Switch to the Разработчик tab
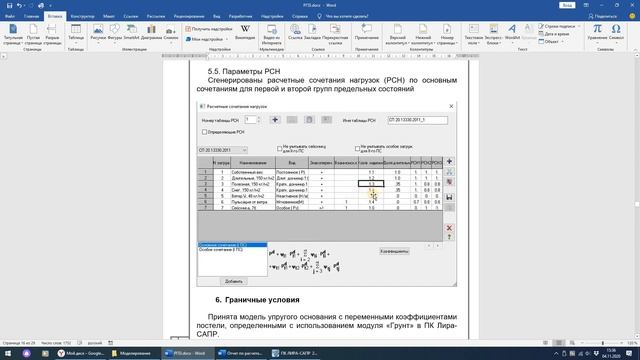 tap(240, 16)
